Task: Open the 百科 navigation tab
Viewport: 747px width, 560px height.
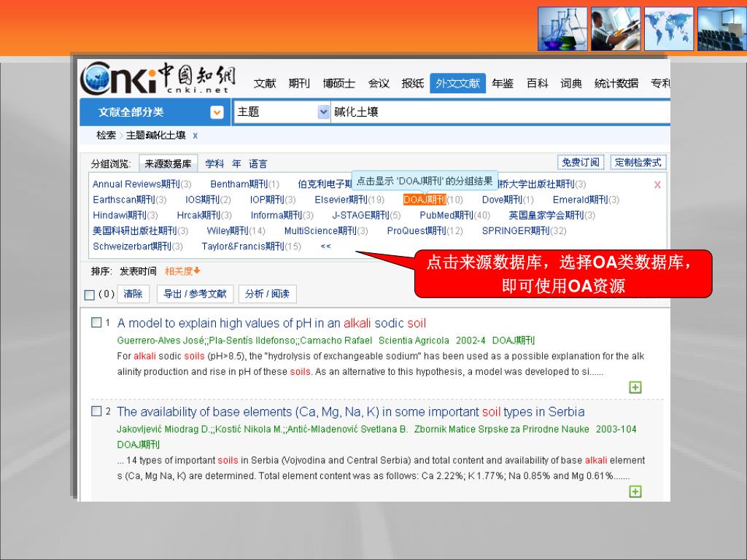Action: tap(538, 83)
